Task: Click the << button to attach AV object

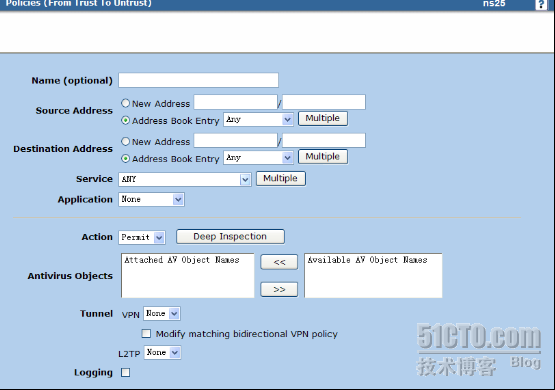Action: pyautogui.click(x=279, y=262)
